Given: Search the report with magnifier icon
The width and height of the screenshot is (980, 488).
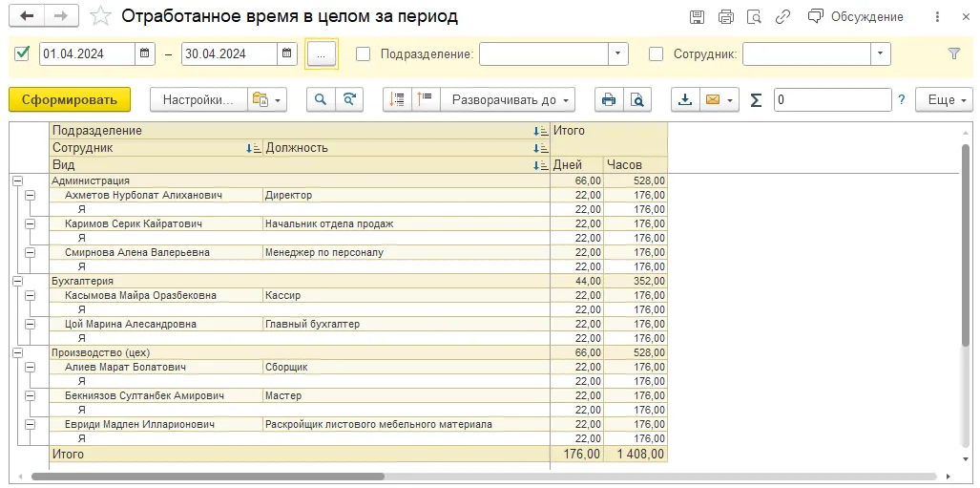Looking at the screenshot, I should click(321, 99).
